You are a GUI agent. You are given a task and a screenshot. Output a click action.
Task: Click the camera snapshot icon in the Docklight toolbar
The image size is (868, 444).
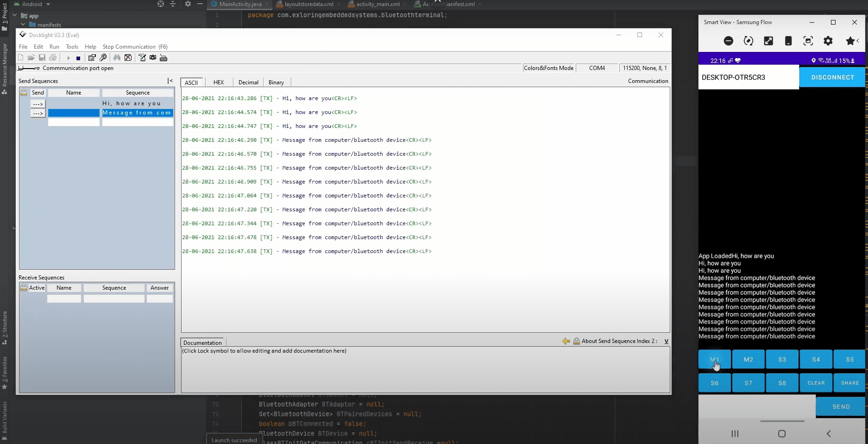pos(153,57)
